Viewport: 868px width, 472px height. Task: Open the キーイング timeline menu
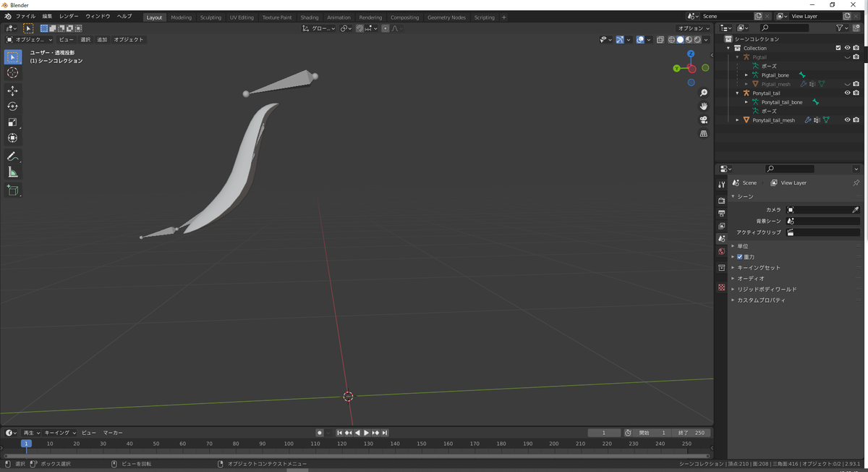[x=60, y=433]
